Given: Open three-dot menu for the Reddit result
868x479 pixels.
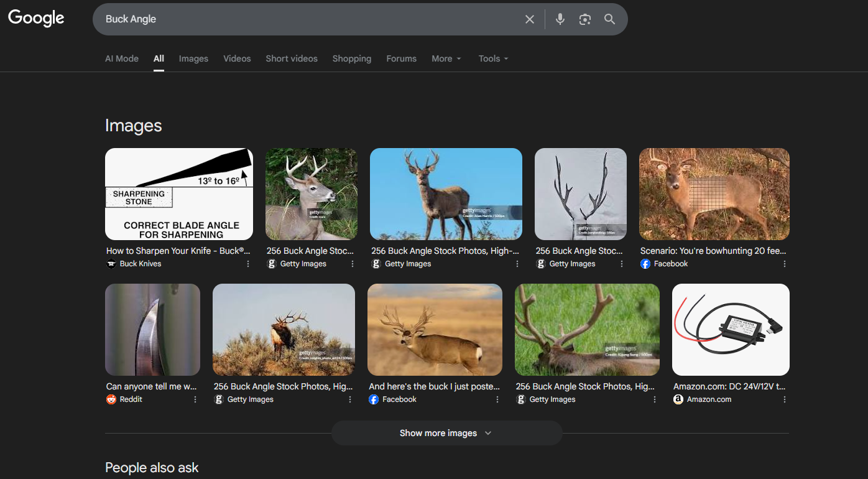Looking at the screenshot, I should click(x=195, y=399).
